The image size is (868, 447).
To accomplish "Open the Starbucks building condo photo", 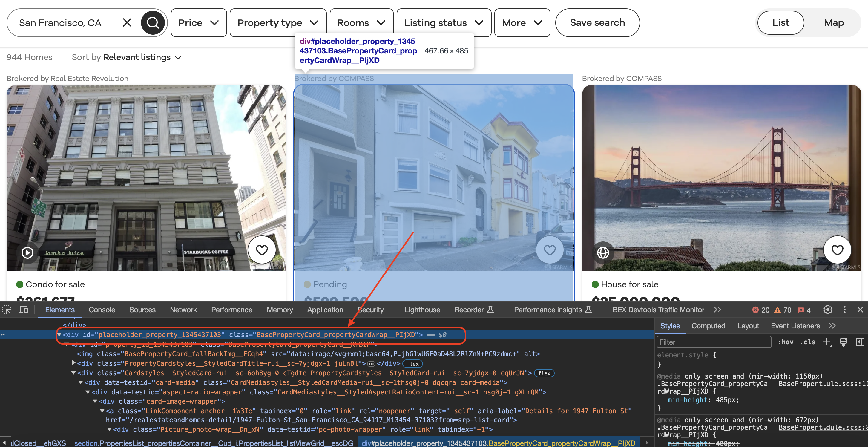I will (146, 178).
